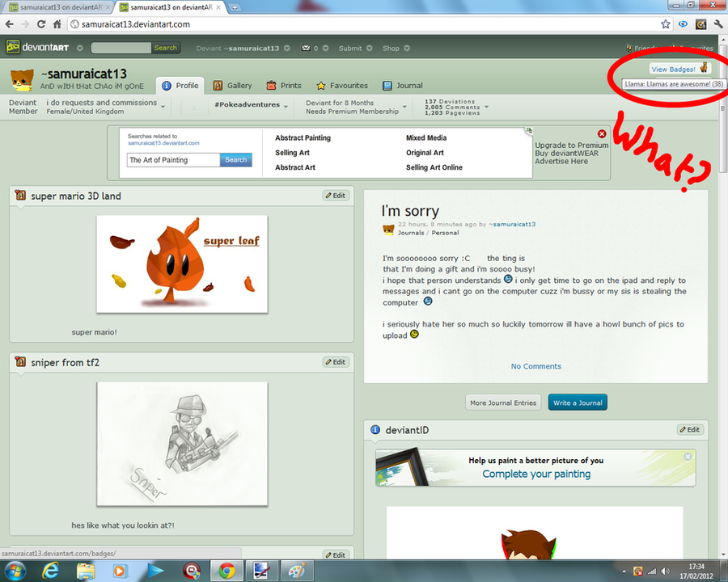Expand the requests and commissions dropdown
The height and width of the screenshot is (582, 728).
point(163,107)
